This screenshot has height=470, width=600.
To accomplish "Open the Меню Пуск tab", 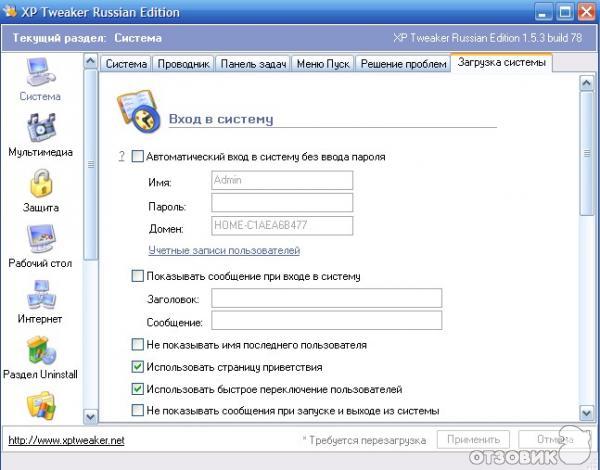I will click(x=323, y=64).
